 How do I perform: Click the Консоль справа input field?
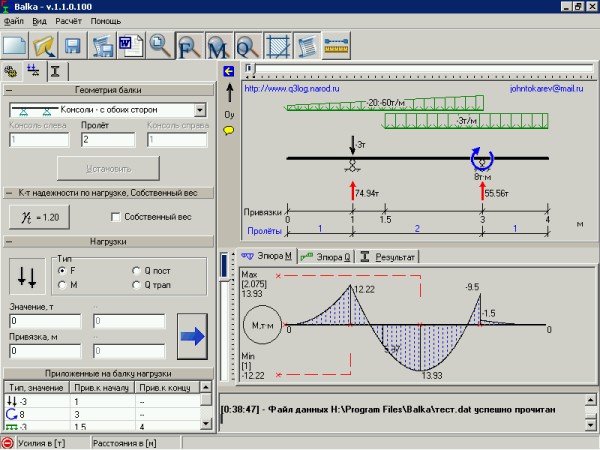177,140
